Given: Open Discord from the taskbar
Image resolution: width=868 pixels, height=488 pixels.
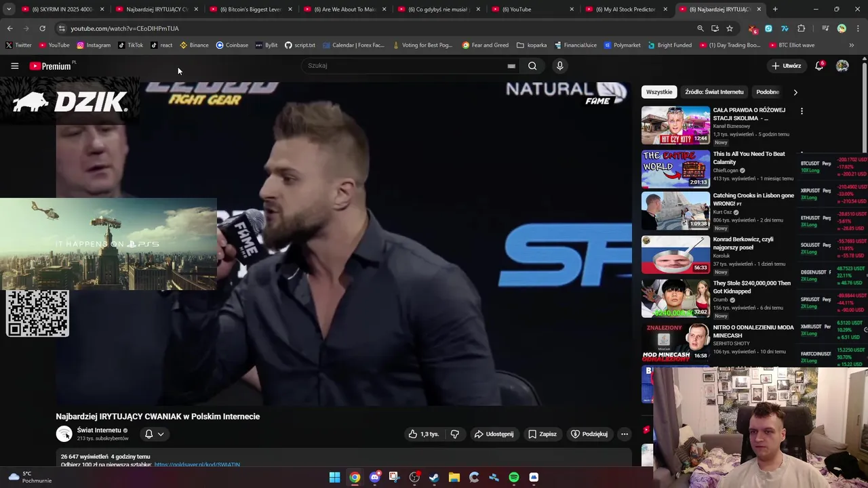Looking at the screenshot, I should (374, 477).
